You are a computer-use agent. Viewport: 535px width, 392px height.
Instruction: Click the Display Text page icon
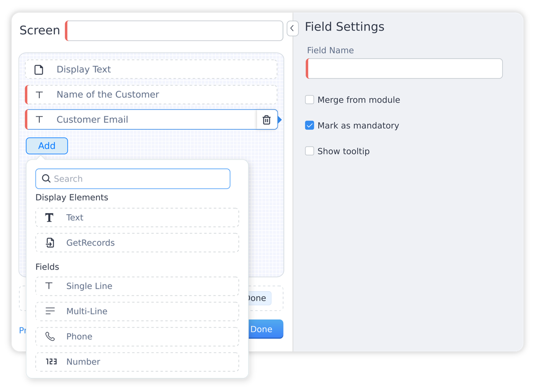click(39, 70)
